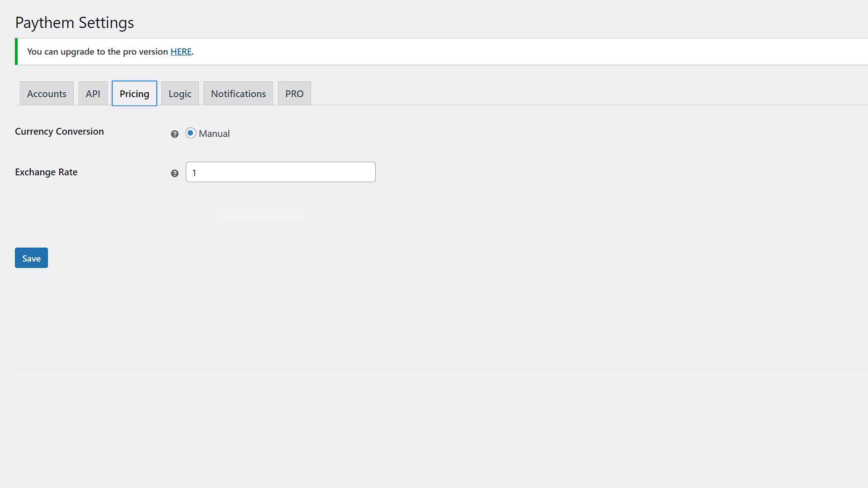
Task: Focus the exchange rate number input
Action: tap(280, 172)
